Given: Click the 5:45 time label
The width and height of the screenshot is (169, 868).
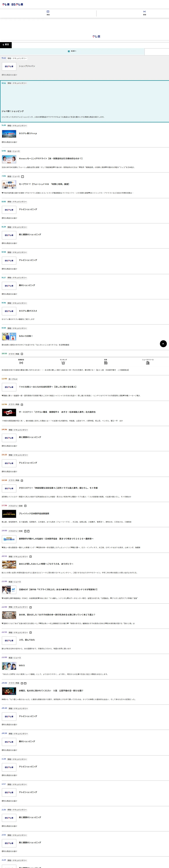Looking at the screenshot, I should 4,151.
